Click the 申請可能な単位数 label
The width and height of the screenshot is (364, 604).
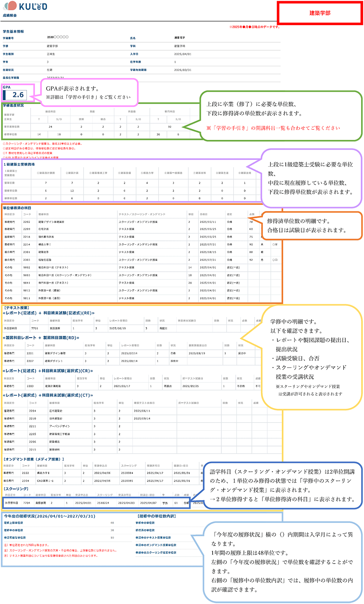point(15,538)
